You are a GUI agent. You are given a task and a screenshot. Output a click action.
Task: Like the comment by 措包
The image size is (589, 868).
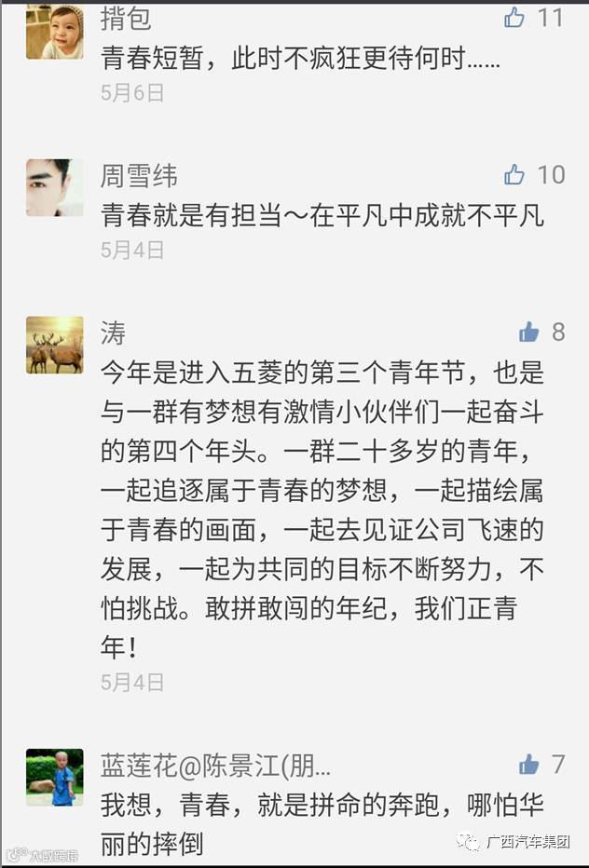pyautogui.click(x=514, y=18)
